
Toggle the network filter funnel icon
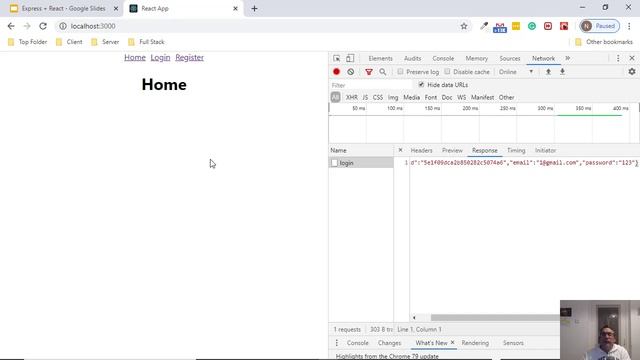click(x=369, y=72)
